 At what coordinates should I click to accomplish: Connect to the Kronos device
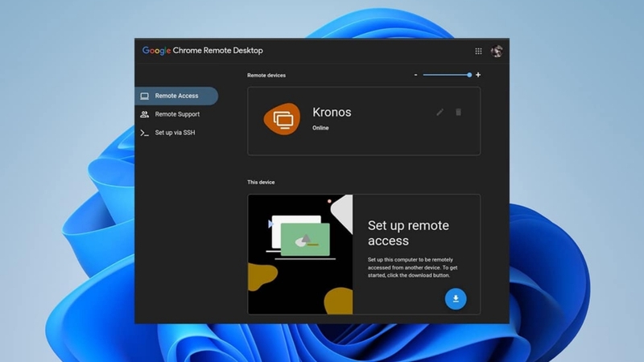[364, 121]
